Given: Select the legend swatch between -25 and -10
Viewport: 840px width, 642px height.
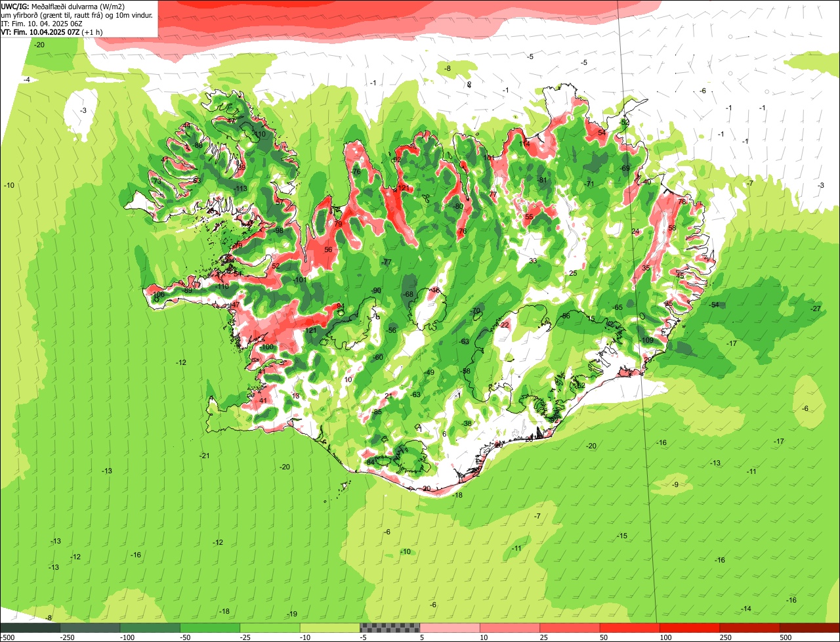Looking at the screenshot, I should point(270,628).
